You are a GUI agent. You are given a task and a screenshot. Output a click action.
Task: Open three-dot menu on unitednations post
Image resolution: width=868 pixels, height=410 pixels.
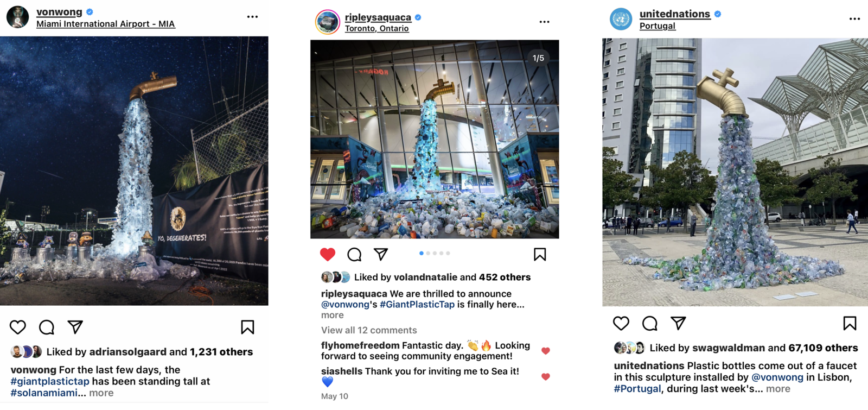pos(854,18)
